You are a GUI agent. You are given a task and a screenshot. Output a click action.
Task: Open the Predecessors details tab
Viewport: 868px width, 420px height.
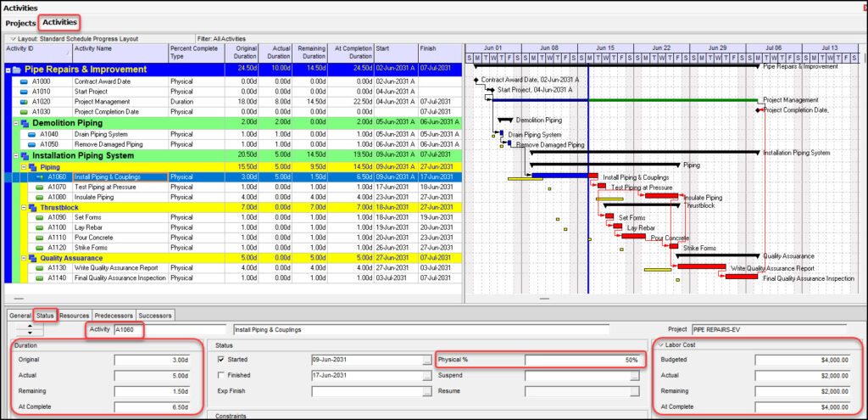pyautogui.click(x=114, y=316)
